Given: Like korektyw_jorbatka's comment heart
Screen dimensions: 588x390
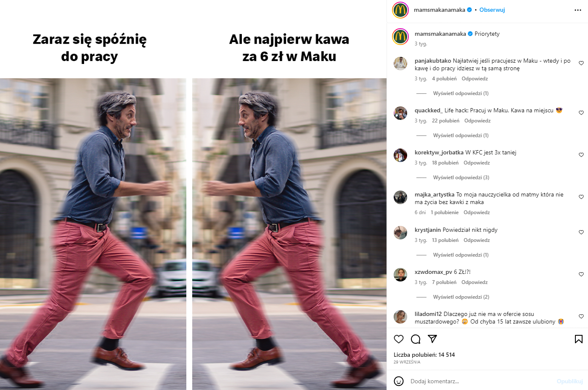Looking at the screenshot, I should [581, 155].
